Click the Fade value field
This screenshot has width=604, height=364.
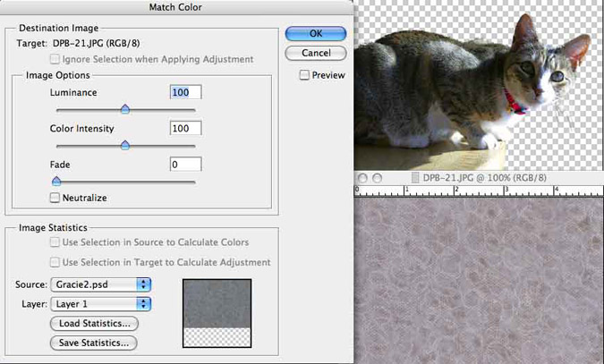[x=185, y=165]
